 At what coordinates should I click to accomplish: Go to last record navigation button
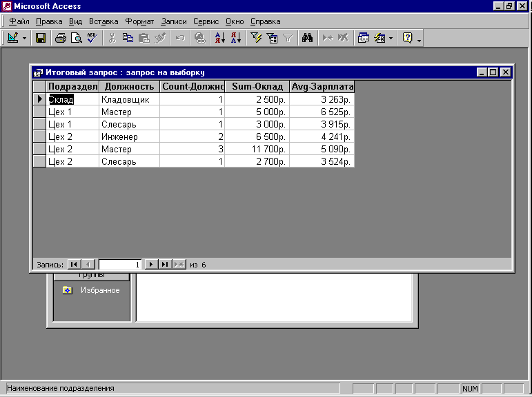coord(165,265)
